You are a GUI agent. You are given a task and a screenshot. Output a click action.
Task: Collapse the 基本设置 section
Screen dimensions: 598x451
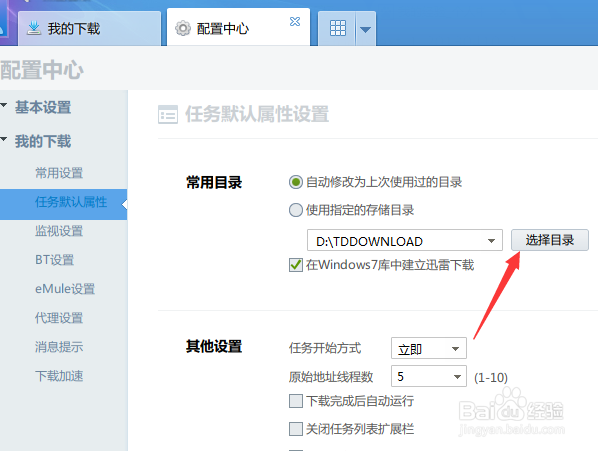[x=4, y=105]
